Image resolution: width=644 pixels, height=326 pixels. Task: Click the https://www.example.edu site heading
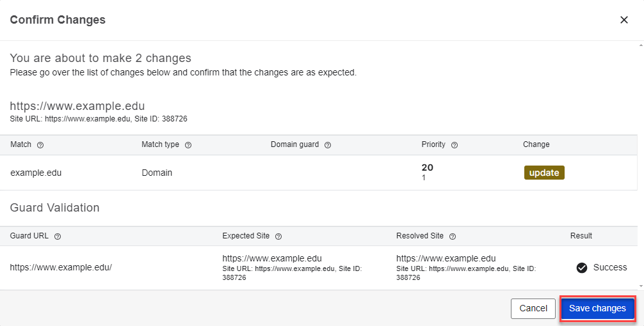77,106
